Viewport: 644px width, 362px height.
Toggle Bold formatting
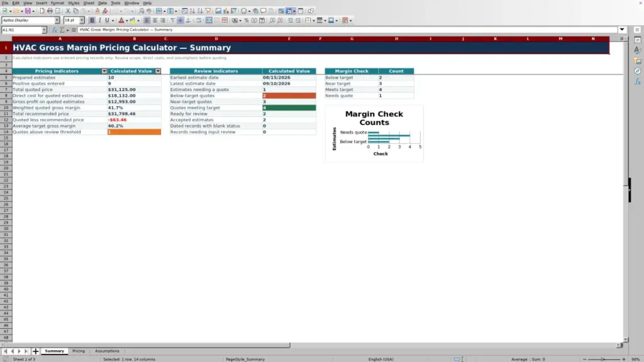tap(92, 21)
